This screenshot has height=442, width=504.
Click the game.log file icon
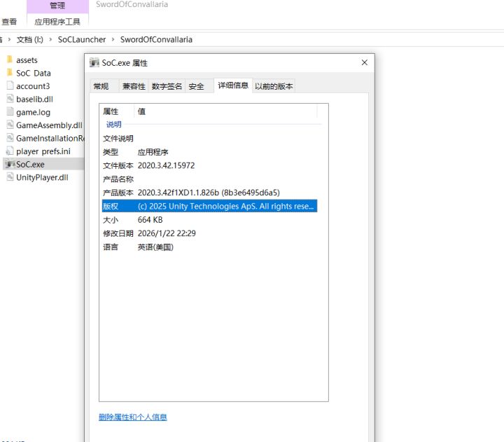pos(10,111)
